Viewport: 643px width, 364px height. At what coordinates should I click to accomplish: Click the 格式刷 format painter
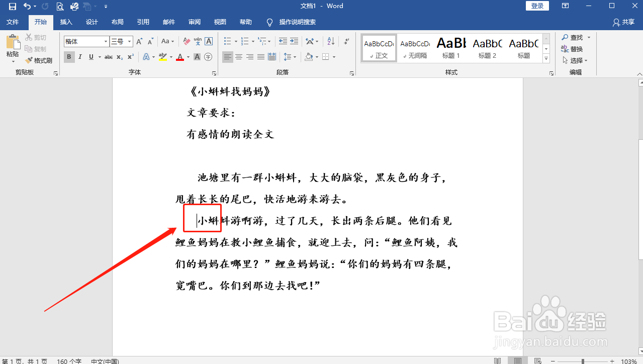[39, 60]
